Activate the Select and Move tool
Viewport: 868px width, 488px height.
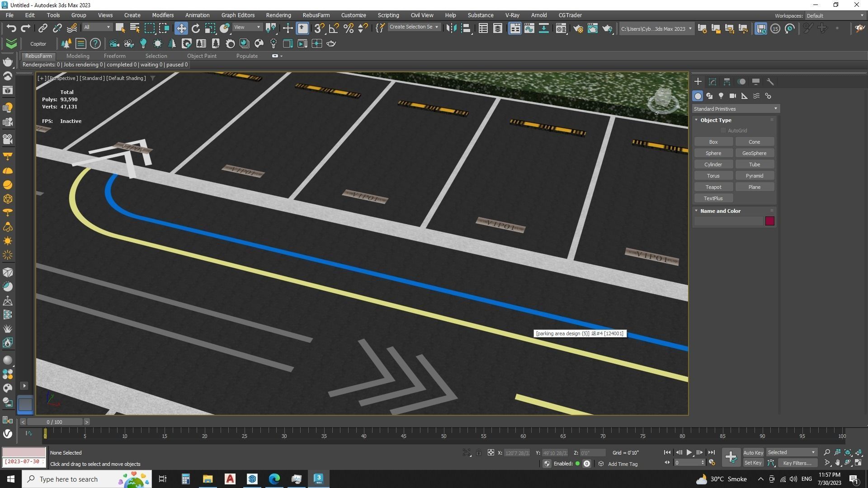click(x=181, y=28)
